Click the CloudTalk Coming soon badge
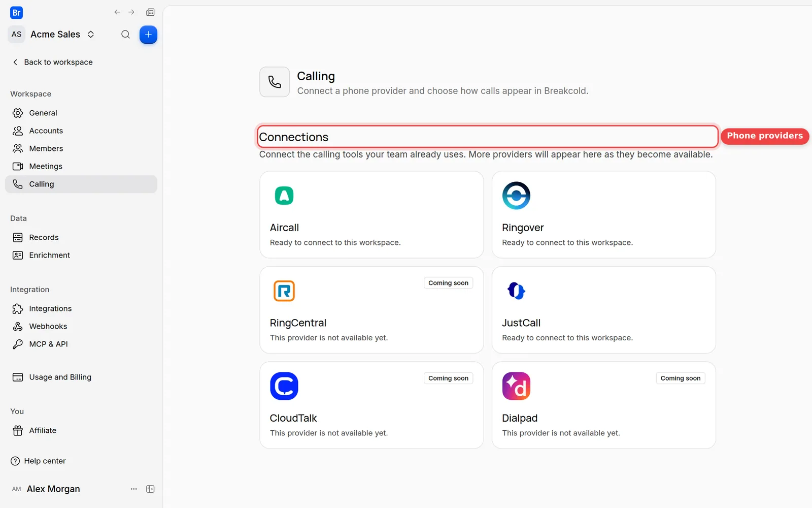The image size is (812, 508). 449,378
